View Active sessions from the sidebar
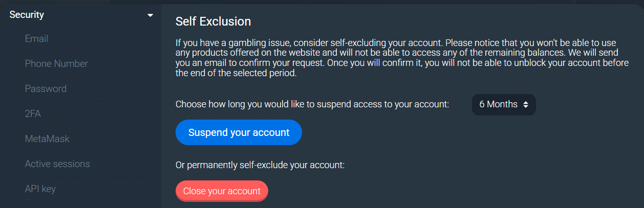644x208 pixels. coord(57,164)
